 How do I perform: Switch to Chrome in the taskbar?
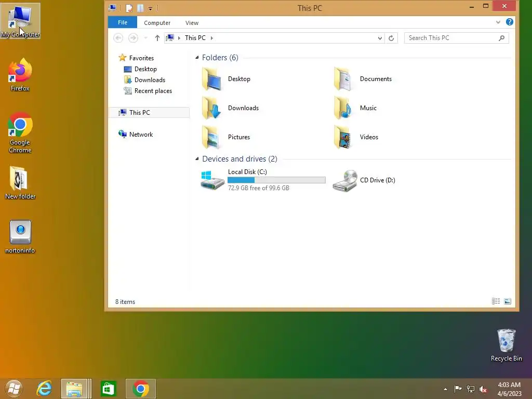(140, 389)
